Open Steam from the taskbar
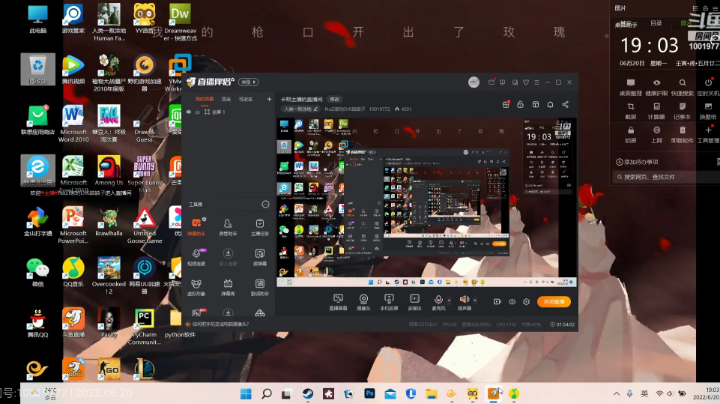 308,393
